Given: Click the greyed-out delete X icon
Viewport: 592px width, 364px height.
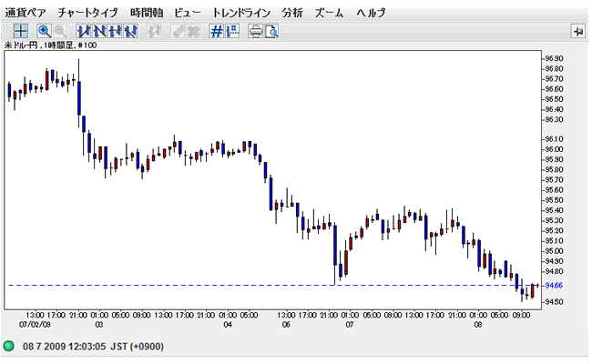Looking at the screenshot, I should 193,31.
